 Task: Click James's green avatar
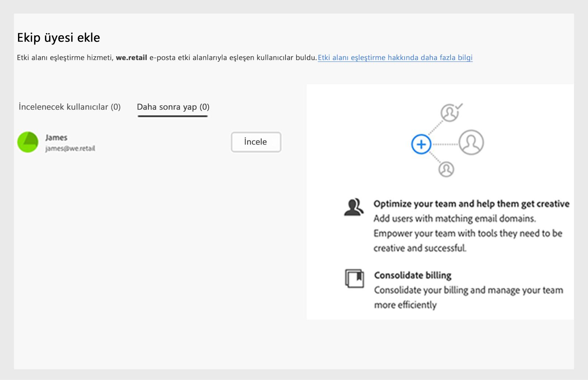(x=28, y=142)
